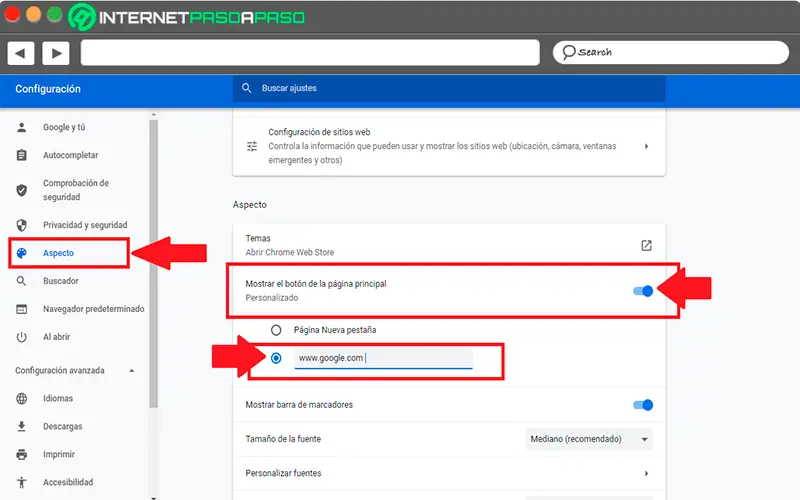
Task: Open Comprobación de seguridad section
Action: [76, 190]
